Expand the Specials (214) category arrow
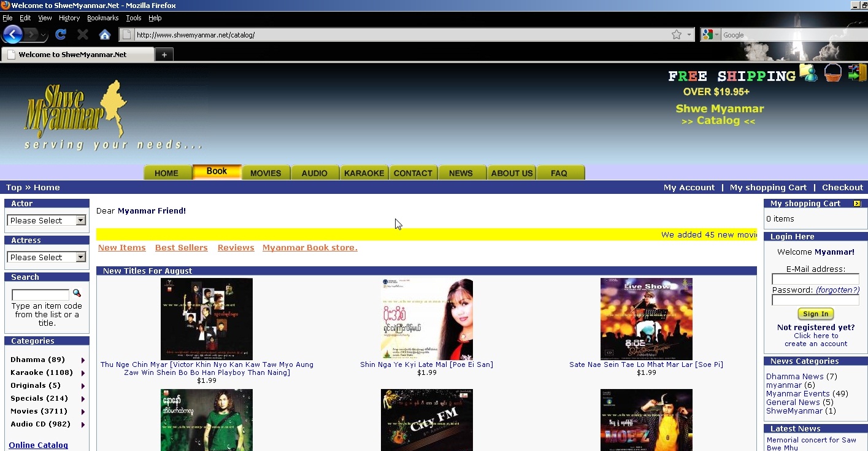 (83, 399)
